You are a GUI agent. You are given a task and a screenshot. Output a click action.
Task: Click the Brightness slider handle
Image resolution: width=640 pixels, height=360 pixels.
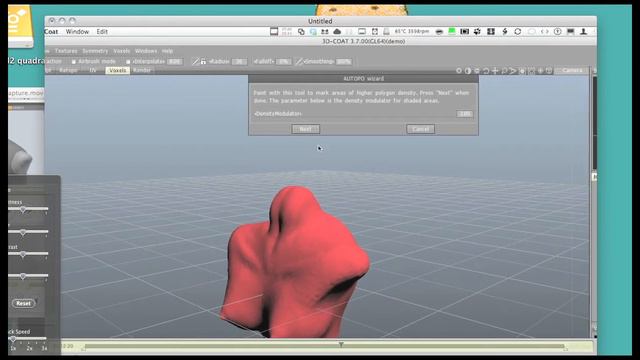coord(23,209)
